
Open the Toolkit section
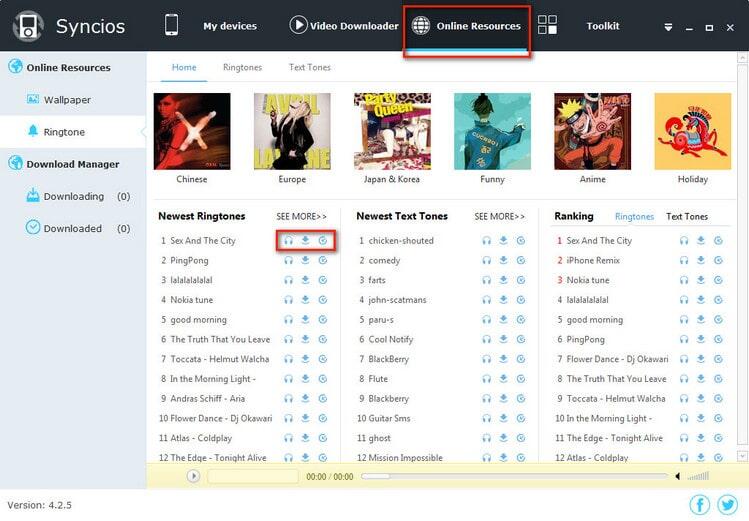[603, 26]
